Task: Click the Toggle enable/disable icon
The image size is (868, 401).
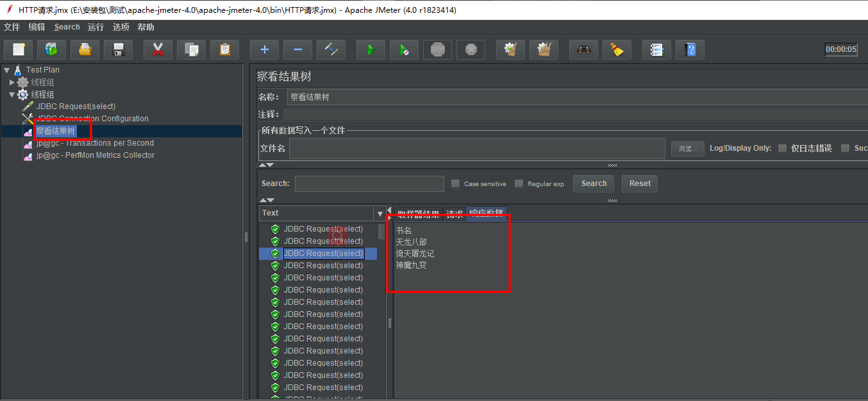Action: pos(331,49)
